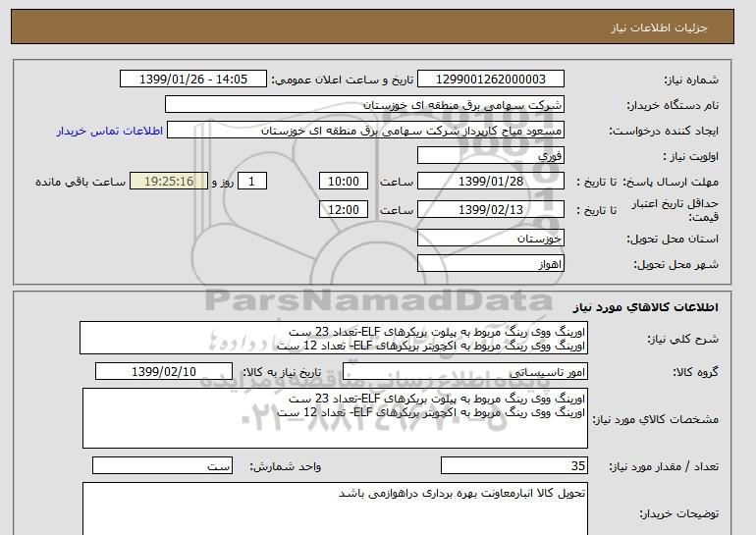Click the response deadline hour 10:00 field
Screen dimensions: 756x535
click(x=345, y=182)
